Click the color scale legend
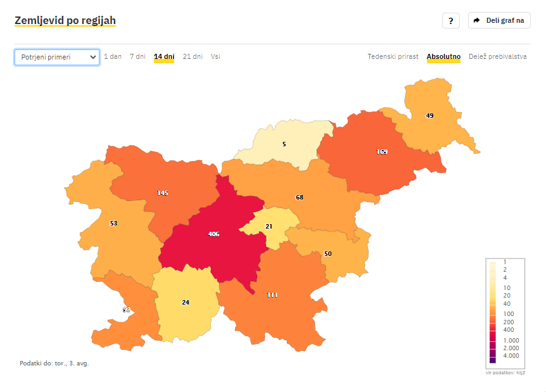Screen dimensions: 546x392 505,313
